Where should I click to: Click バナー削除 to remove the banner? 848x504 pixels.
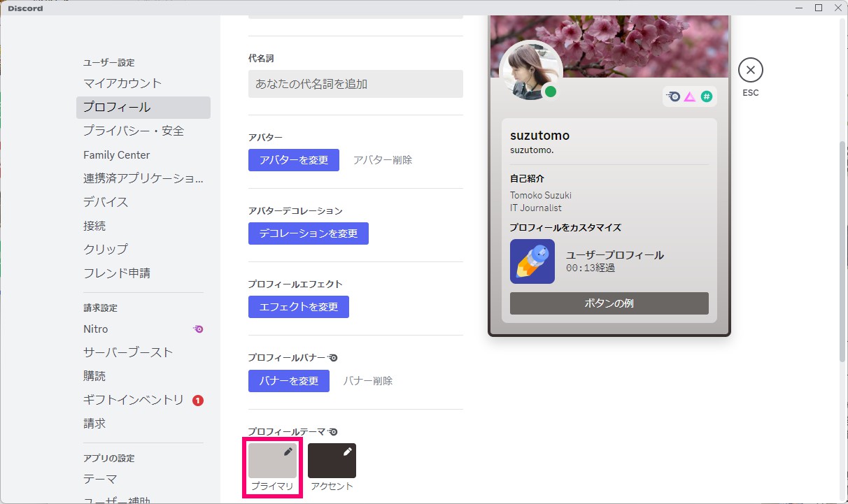(367, 380)
